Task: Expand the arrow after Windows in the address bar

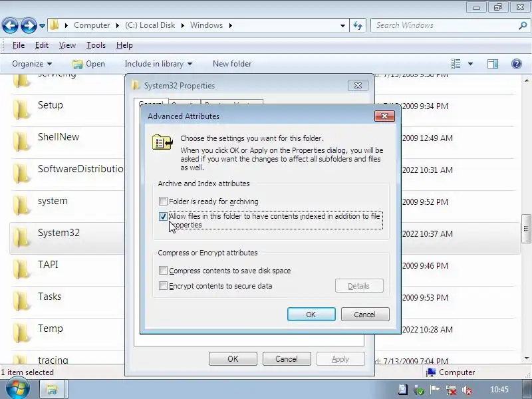Action: 230,25
